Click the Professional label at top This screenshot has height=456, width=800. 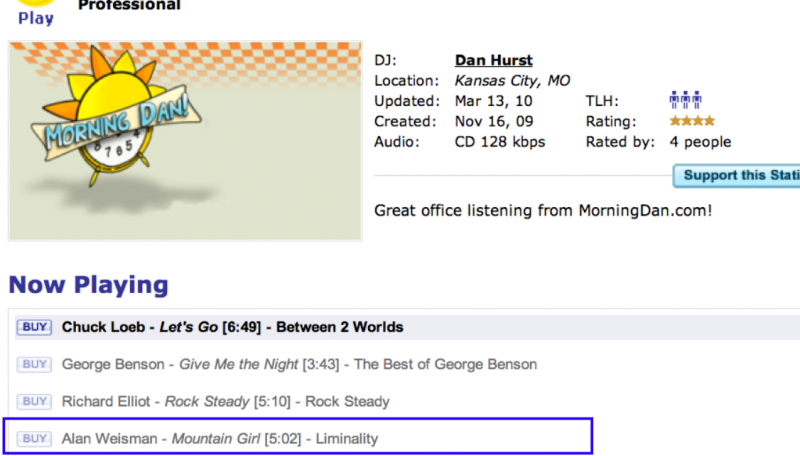[x=129, y=6]
